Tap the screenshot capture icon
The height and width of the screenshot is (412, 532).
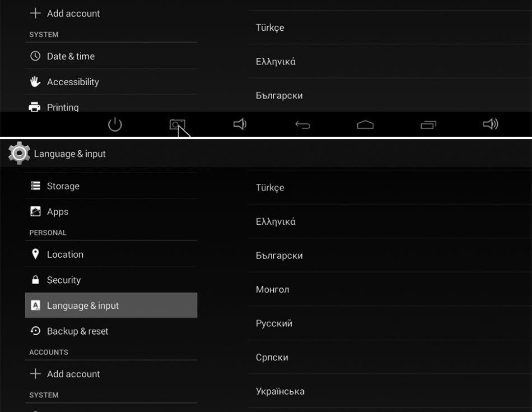click(x=177, y=124)
